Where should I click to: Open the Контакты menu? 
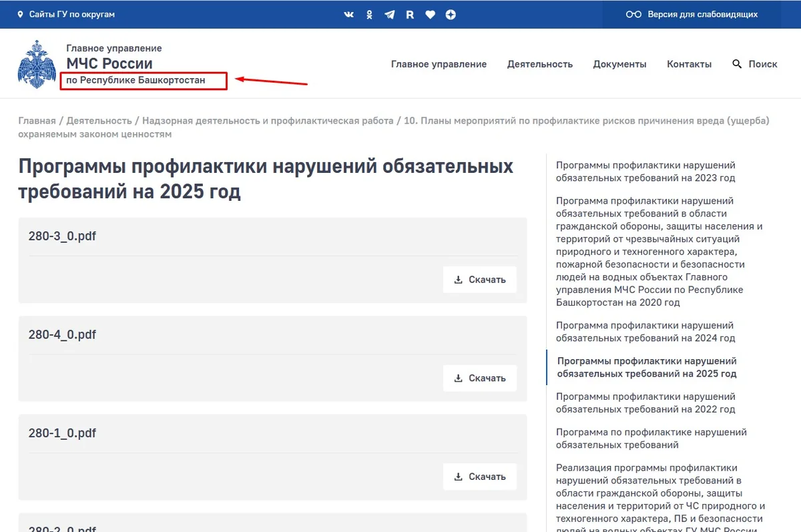[x=690, y=64]
